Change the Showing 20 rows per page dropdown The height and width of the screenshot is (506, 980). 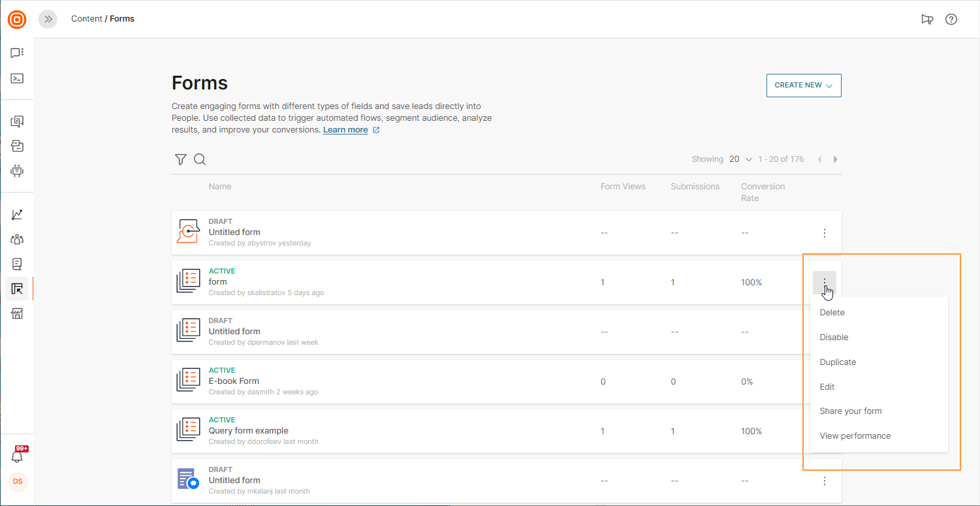pos(740,159)
